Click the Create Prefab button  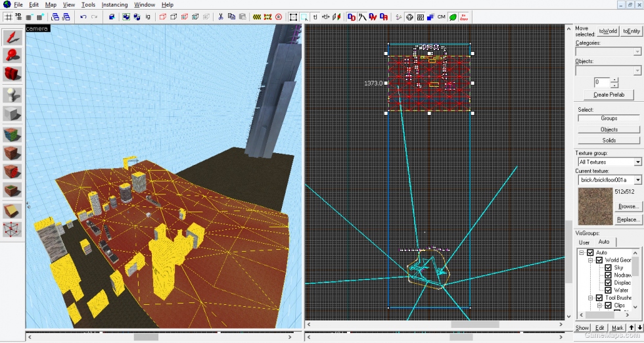609,95
